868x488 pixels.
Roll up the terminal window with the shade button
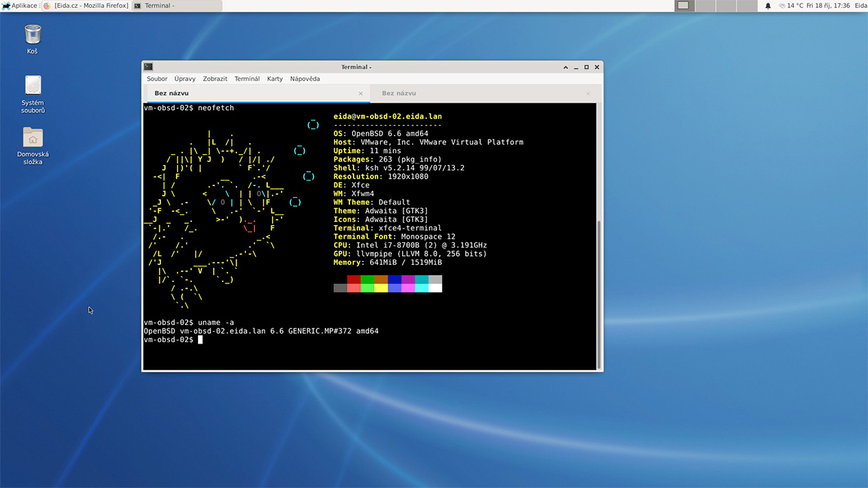[x=566, y=67]
